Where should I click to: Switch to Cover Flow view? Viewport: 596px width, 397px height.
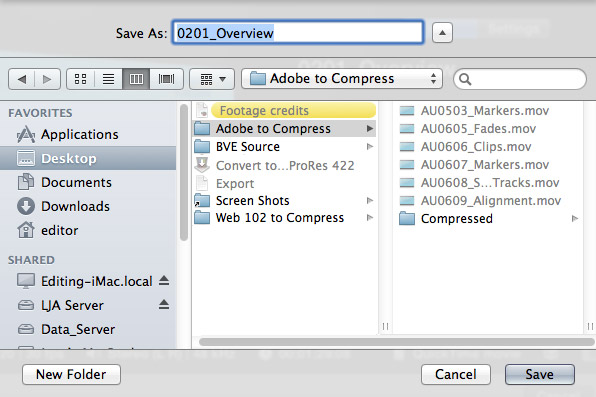pos(166,79)
